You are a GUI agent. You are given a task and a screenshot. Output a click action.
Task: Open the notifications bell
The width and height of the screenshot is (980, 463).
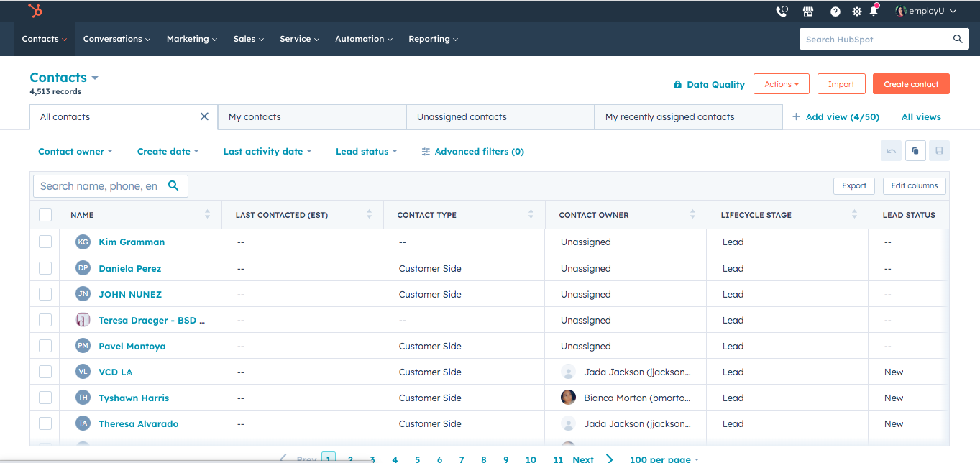pyautogui.click(x=874, y=12)
